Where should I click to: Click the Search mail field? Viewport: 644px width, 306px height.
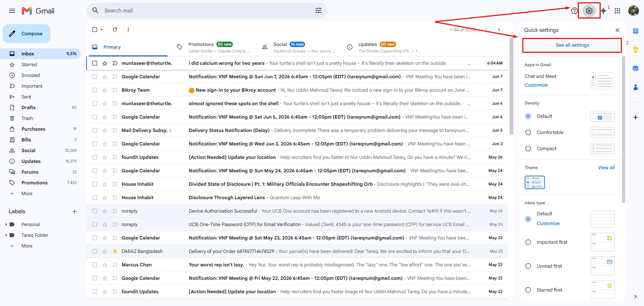pos(207,11)
